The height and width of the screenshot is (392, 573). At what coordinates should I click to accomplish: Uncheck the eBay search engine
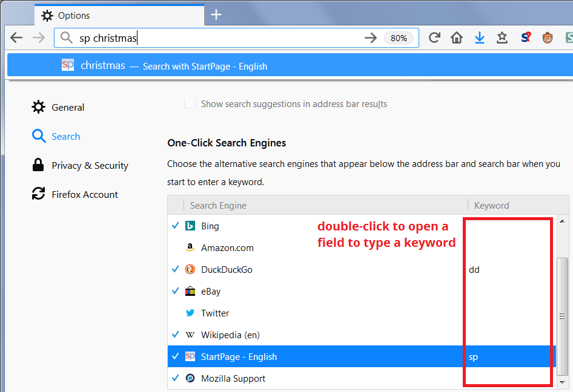tap(176, 291)
